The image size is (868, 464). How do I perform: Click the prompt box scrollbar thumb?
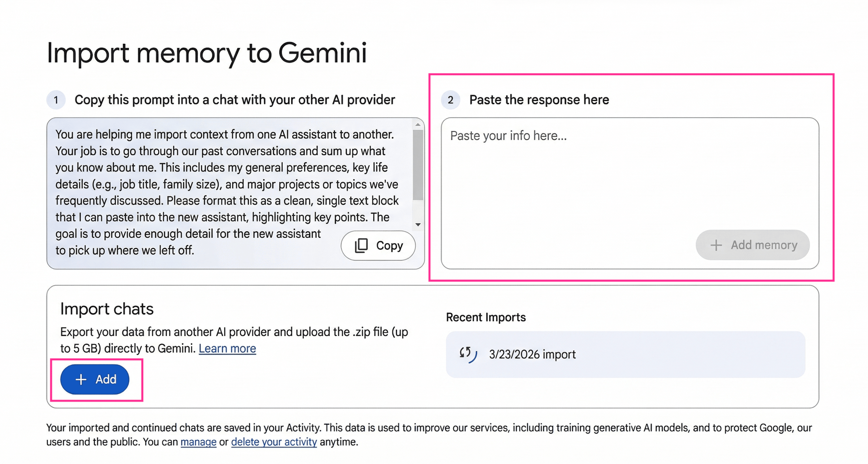coord(418,164)
